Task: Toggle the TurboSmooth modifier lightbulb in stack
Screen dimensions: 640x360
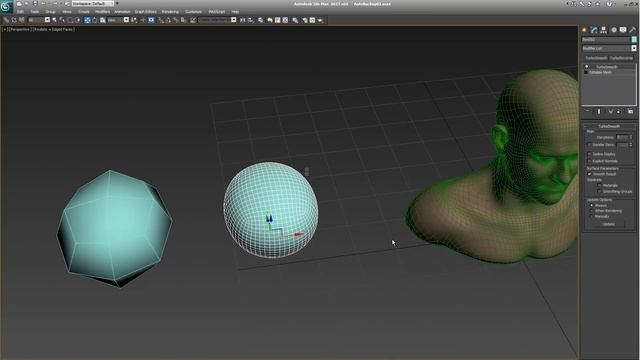Action: tap(587, 67)
